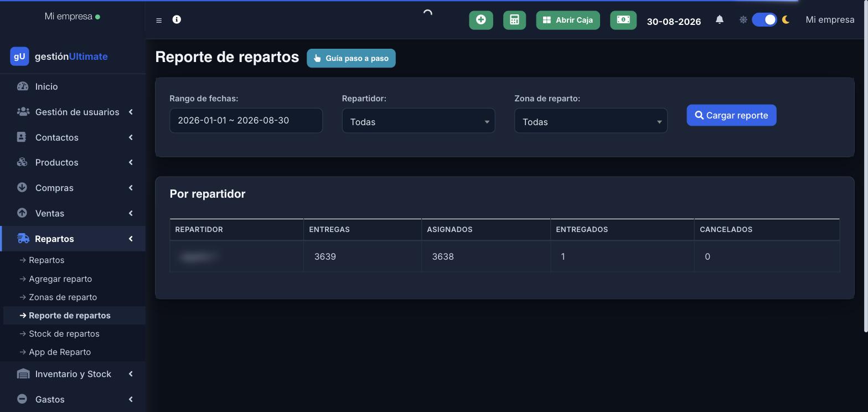Screen dimensions: 868x412
Task: Click the page vertical scrollbar
Action: click(x=866, y=166)
